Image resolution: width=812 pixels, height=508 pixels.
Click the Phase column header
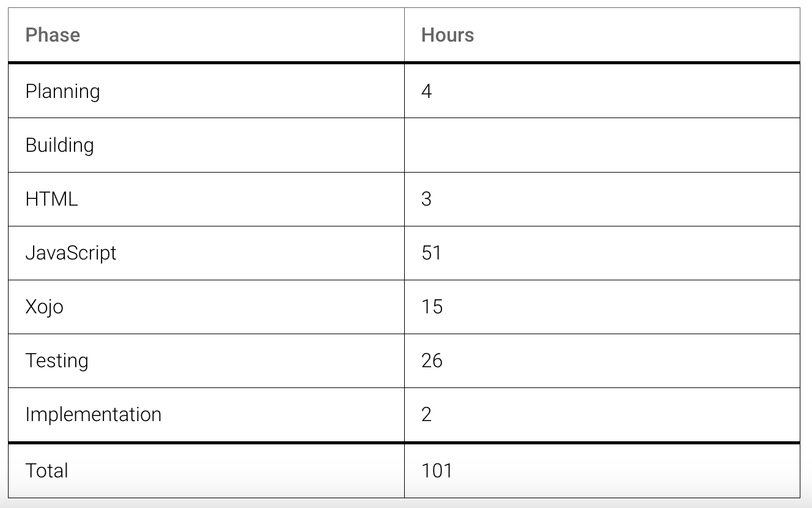click(x=53, y=35)
